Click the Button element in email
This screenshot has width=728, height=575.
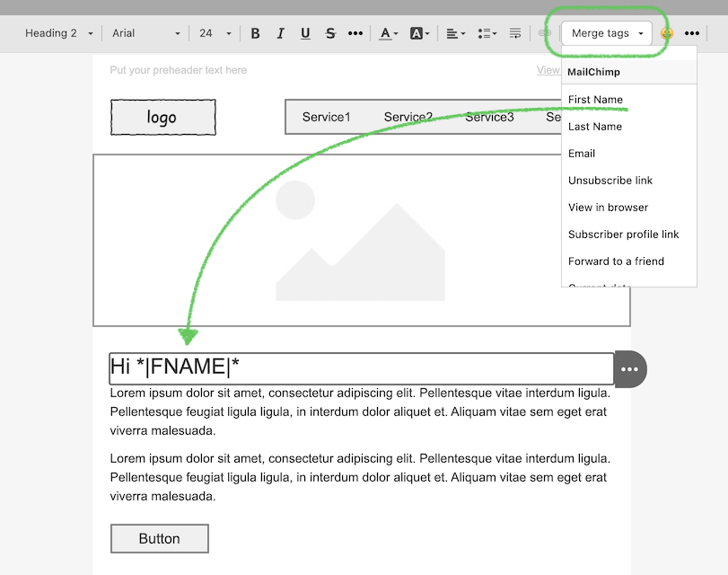tap(160, 539)
